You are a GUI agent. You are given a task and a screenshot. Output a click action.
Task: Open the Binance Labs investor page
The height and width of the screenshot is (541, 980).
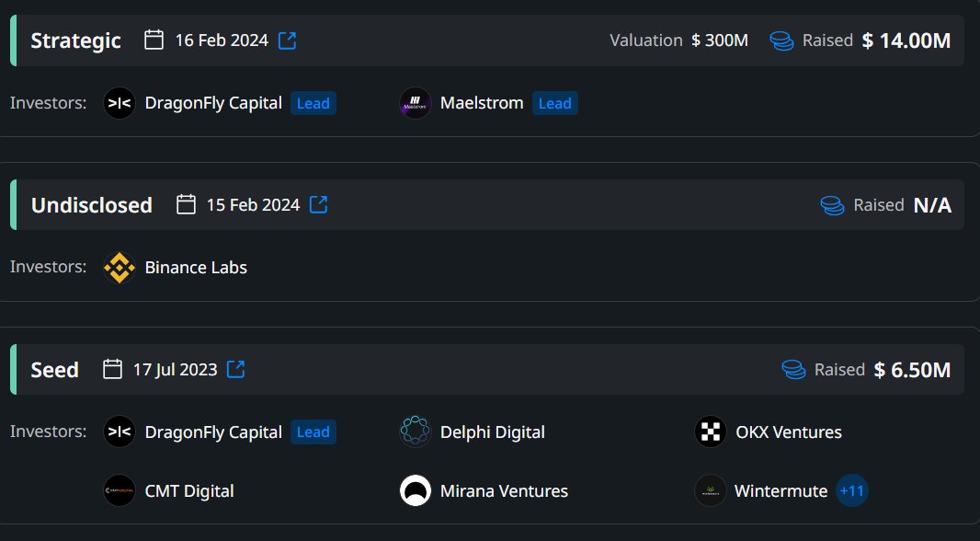pyautogui.click(x=196, y=268)
